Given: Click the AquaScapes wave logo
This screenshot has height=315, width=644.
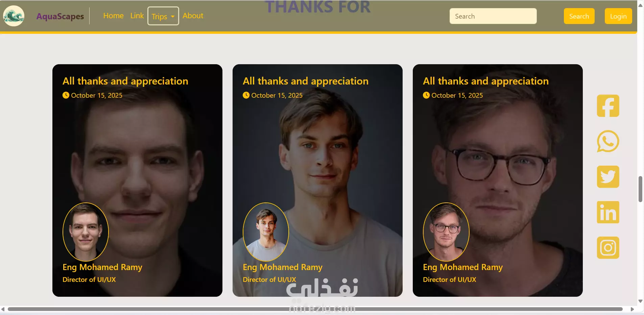Looking at the screenshot, I should click(x=14, y=16).
